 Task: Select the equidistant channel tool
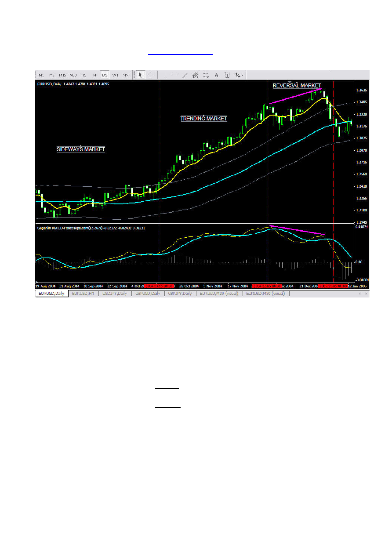coord(195,75)
